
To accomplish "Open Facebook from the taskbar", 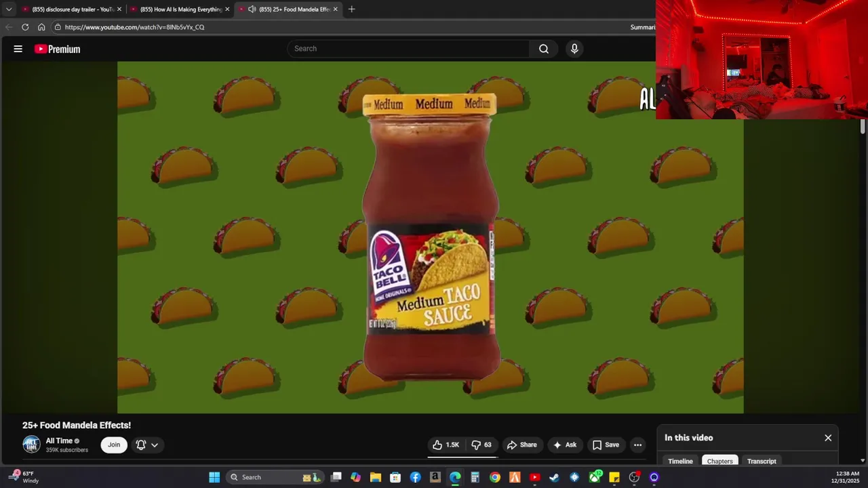I will (416, 477).
